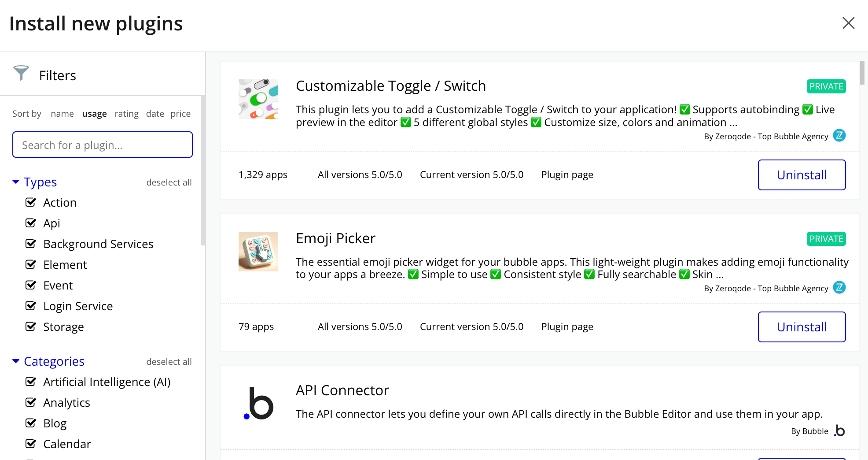868x460 pixels.
Task: Close the Install new plugins dialog
Action: pos(848,23)
